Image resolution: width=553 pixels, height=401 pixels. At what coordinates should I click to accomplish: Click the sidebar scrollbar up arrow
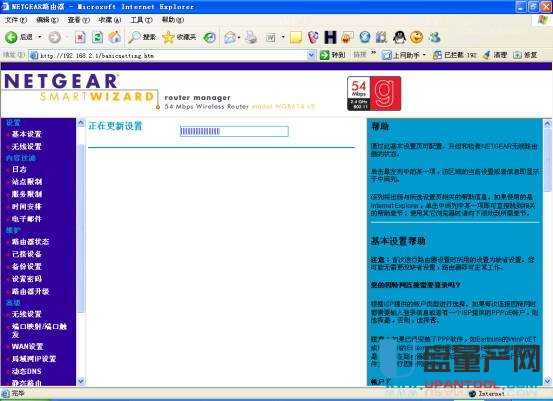click(x=81, y=123)
